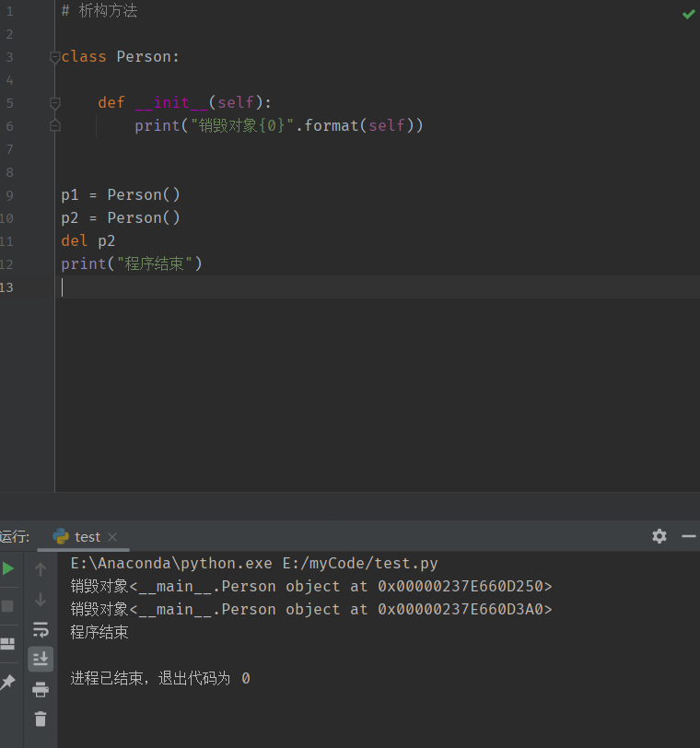This screenshot has width=700, height=748.
Task: Toggle scroll to end of console output
Action: pos(41,660)
